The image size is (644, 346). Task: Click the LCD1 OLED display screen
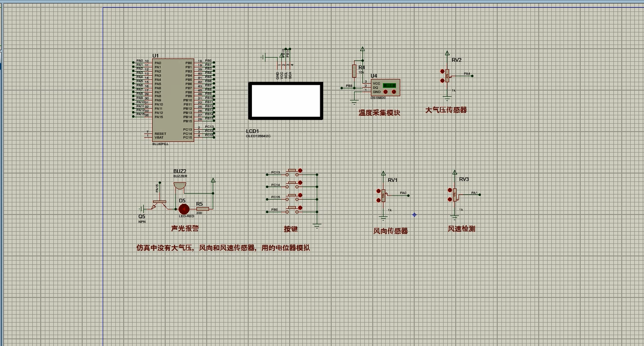[x=286, y=101]
